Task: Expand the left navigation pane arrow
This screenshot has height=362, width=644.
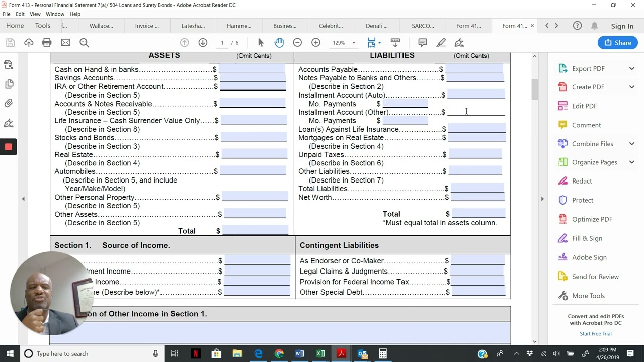Action: tap(23, 199)
